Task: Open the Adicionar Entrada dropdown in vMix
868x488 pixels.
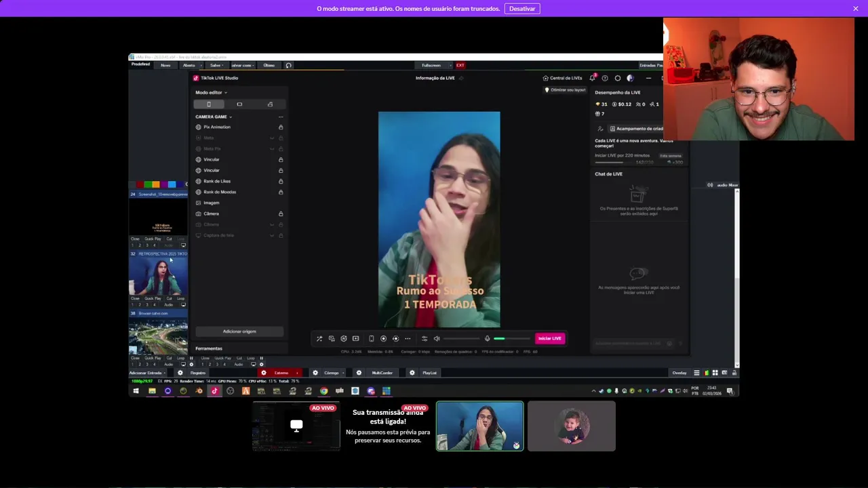Action: (x=149, y=373)
